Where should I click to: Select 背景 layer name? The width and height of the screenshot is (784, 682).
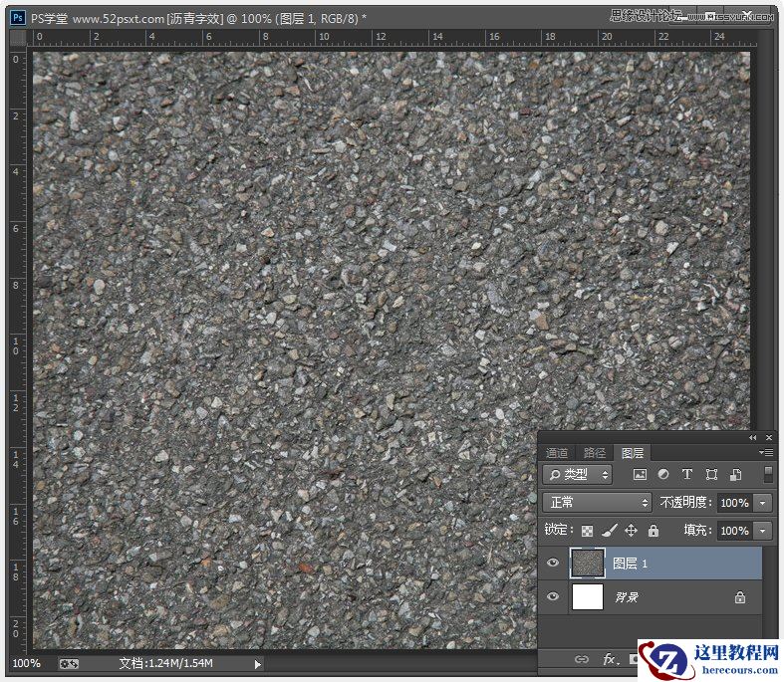(x=626, y=597)
